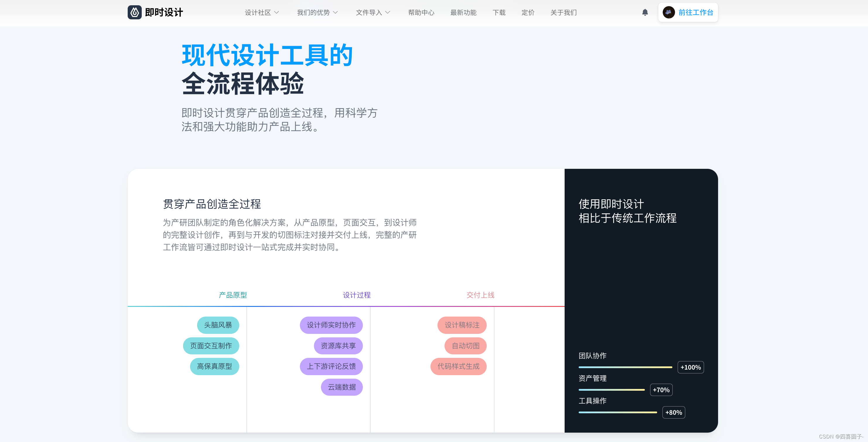Open the 帮助中心 nav item
This screenshot has height=442, width=868.
[x=421, y=13]
